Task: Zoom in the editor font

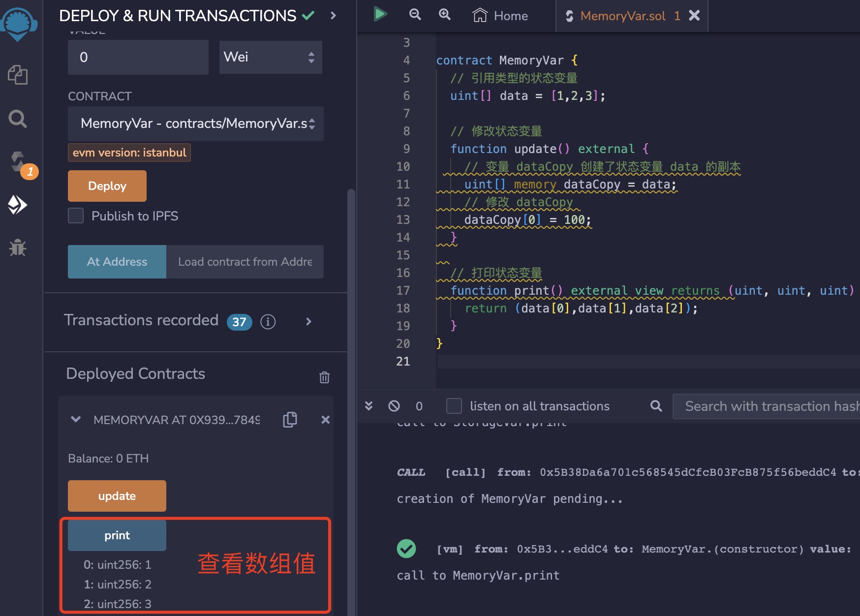Action: 445,15
